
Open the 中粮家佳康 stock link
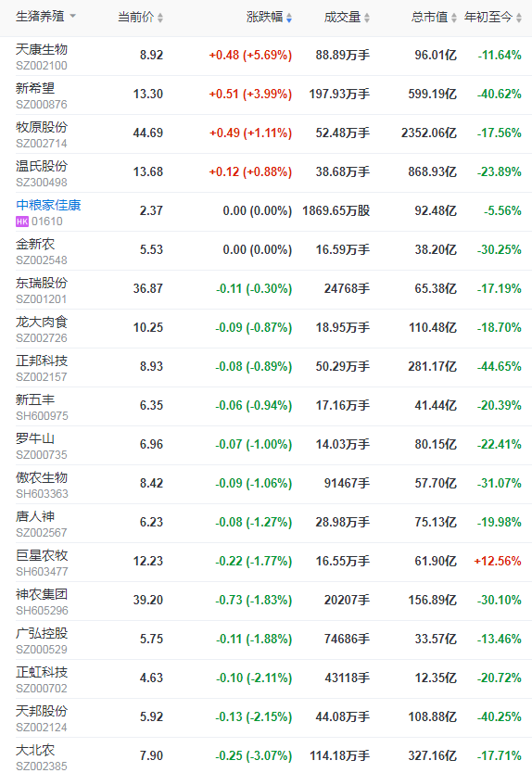click(48, 205)
